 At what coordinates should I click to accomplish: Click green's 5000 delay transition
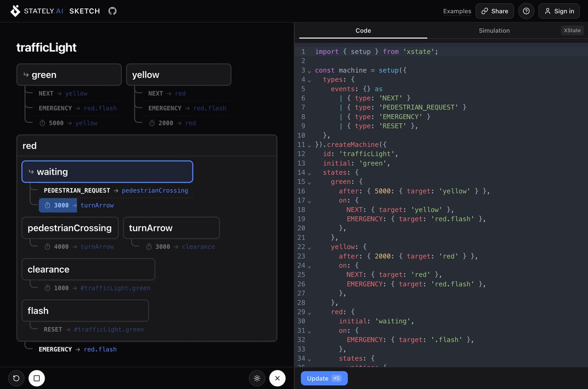click(68, 123)
